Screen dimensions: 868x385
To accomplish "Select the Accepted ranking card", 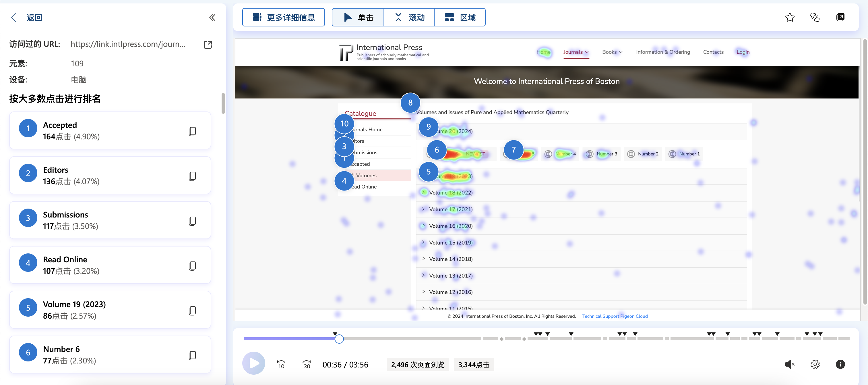I will click(x=110, y=130).
